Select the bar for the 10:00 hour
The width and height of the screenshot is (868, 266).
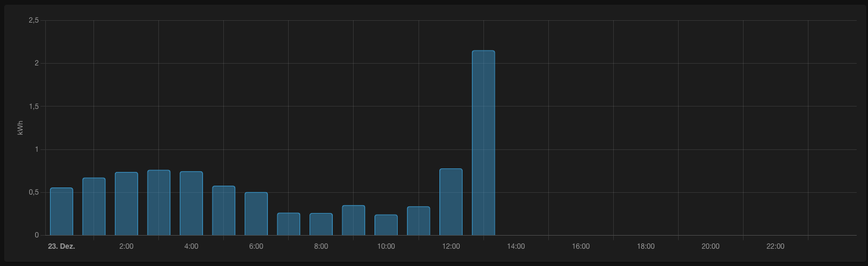point(386,225)
